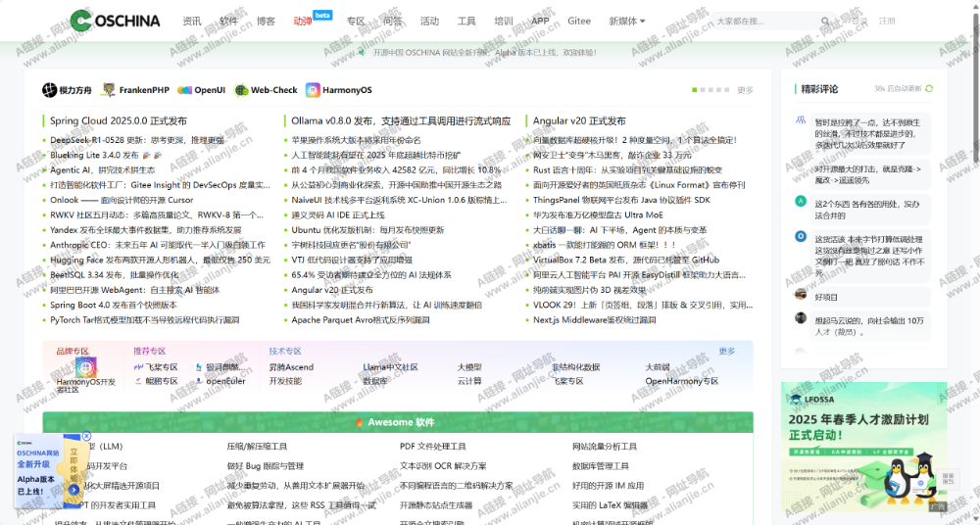The width and height of the screenshot is (980, 525).
Task: Open the 软件 navigation item
Action: click(228, 22)
